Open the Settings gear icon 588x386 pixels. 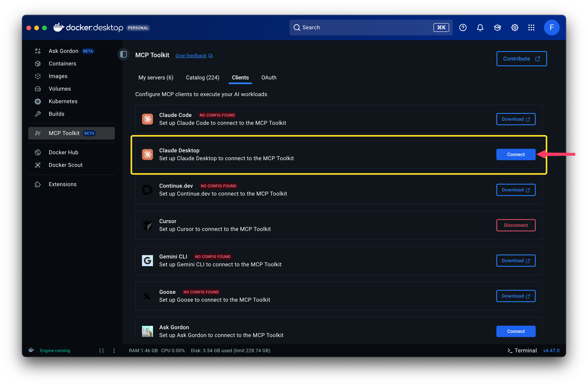point(515,27)
